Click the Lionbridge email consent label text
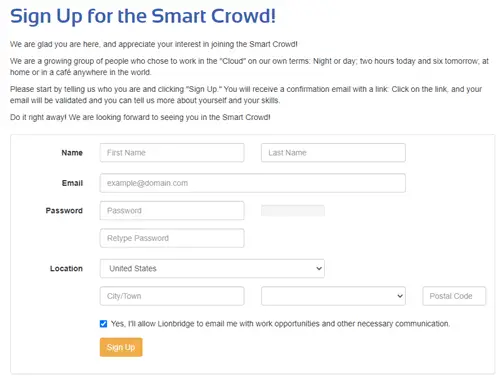Viewport: 500px width, 379px height. pyautogui.click(x=280, y=324)
